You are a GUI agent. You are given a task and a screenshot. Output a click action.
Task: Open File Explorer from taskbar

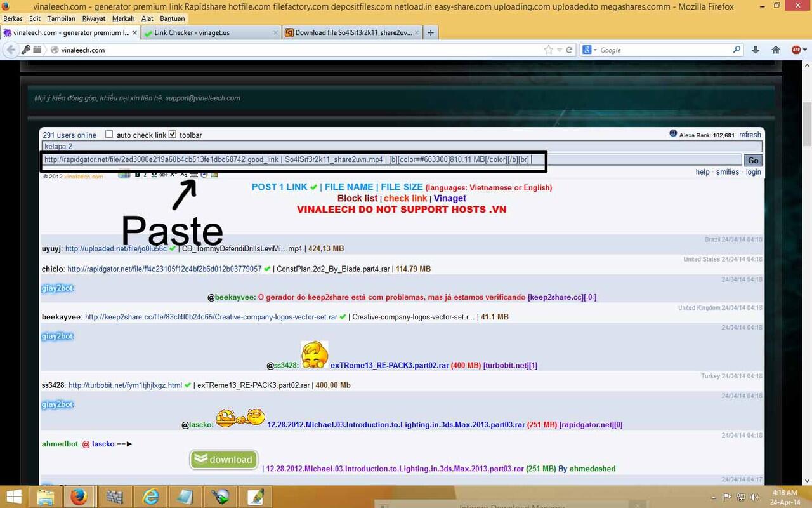coord(46,497)
